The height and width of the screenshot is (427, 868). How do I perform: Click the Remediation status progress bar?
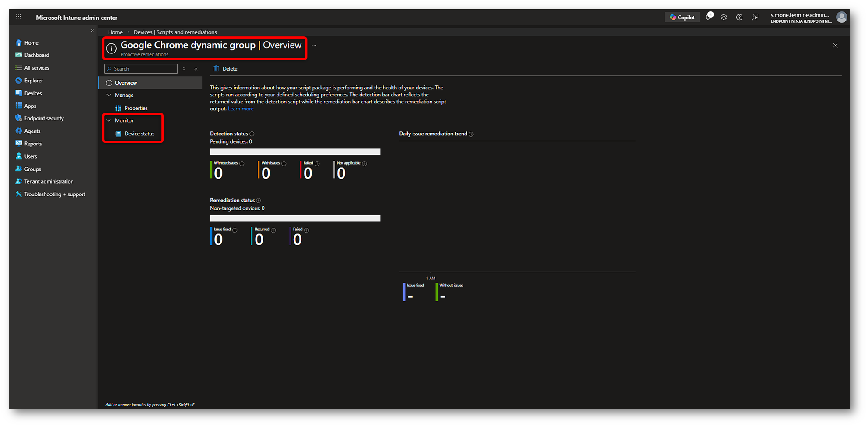pyautogui.click(x=295, y=218)
